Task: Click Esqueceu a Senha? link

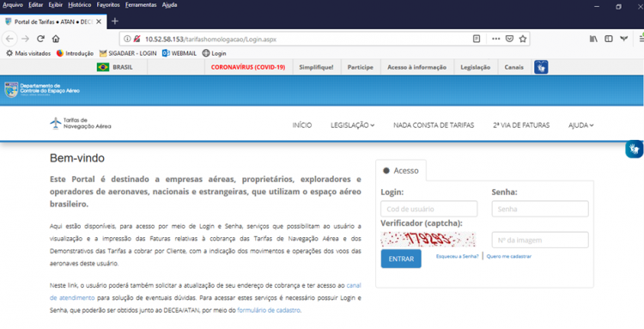Action: click(x=457, y=256)
